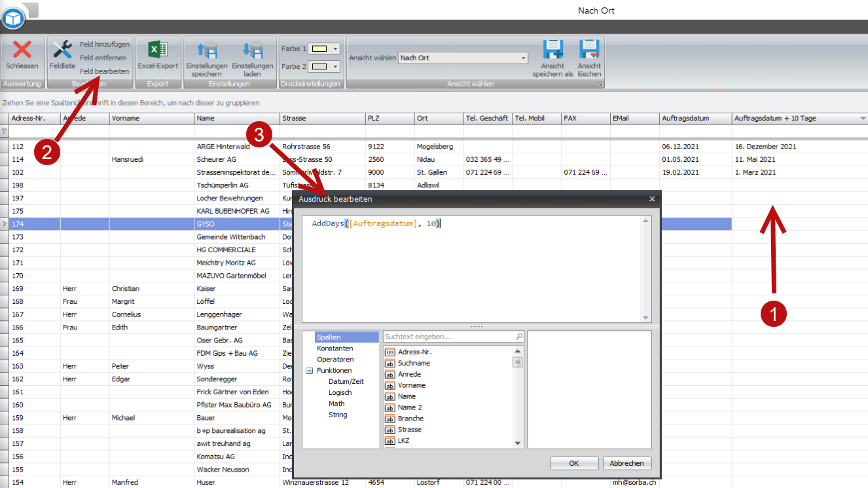This screenshot has width=868, height=488.
Task: Open the Feldliste tools icon
Action: [62, 50]
